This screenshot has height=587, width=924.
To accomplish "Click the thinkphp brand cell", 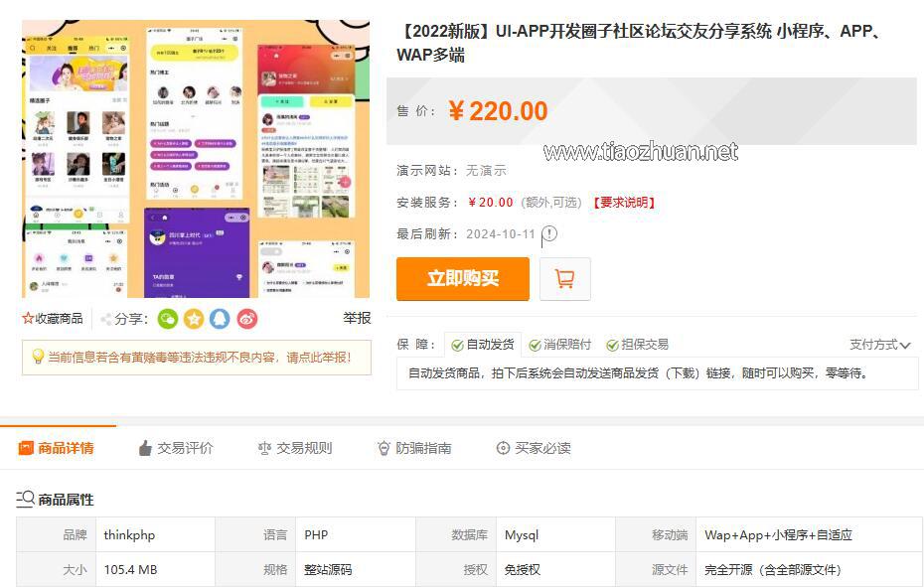I will click(156, 534).
